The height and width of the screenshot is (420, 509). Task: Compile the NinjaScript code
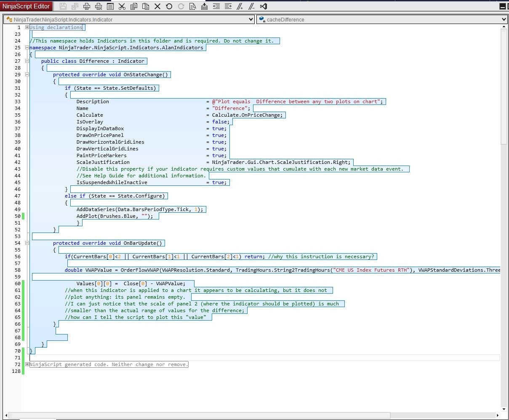pyautogui.click(x=204, y=6)
